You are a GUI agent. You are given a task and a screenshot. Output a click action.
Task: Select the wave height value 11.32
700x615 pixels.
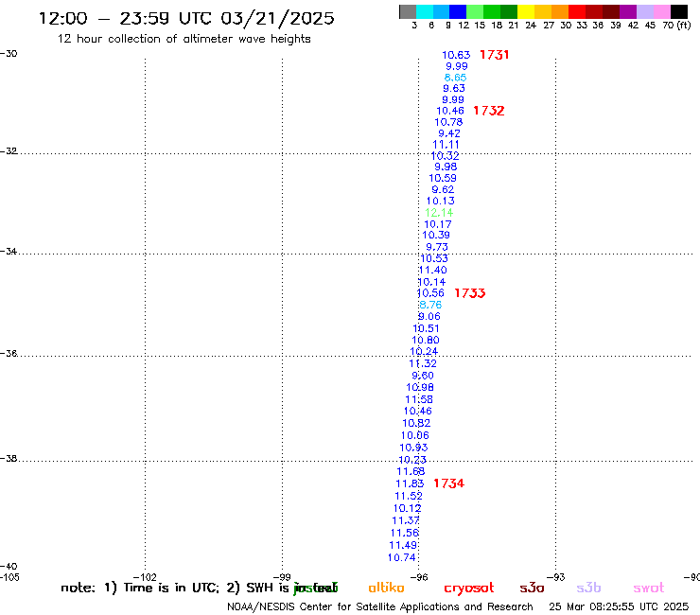(x=423, y=363)
